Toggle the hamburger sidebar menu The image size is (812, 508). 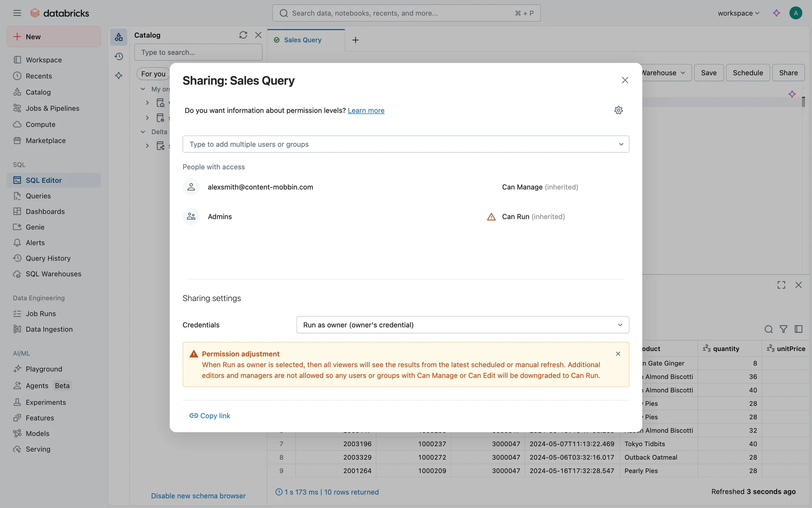[x=17, y=13]
